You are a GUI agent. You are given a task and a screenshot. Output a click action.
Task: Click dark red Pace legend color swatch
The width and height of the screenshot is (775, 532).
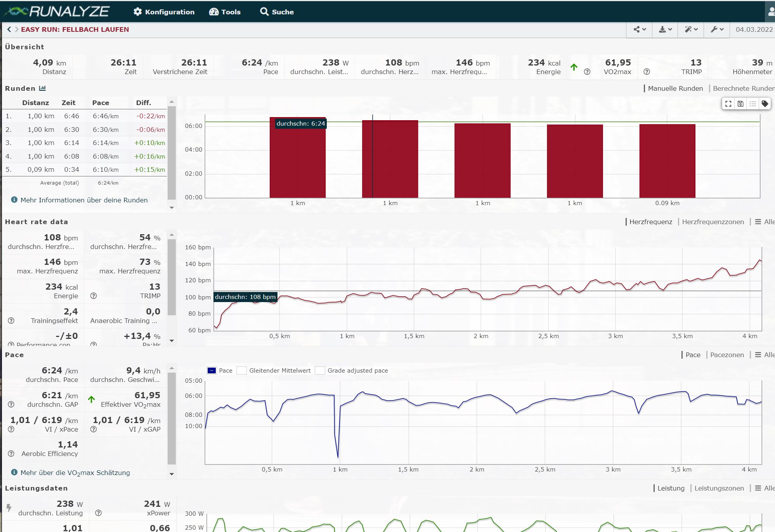click(x=212, y=370)
